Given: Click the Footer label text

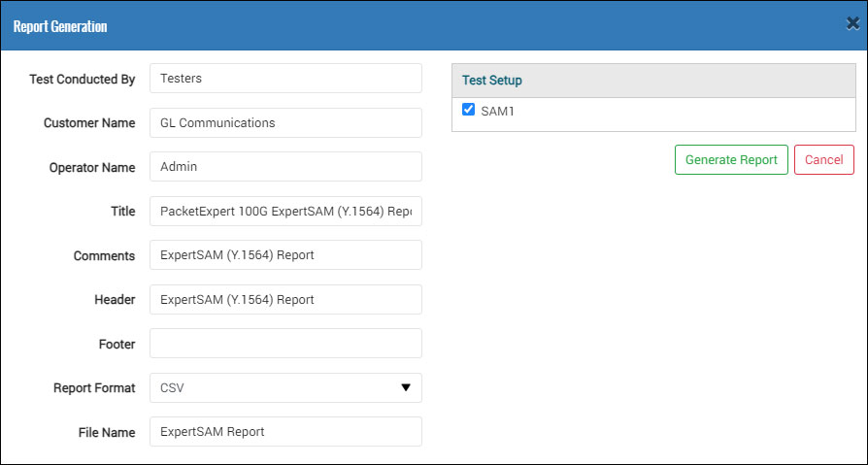Looking at the screenshot, I should click(117, 345).
